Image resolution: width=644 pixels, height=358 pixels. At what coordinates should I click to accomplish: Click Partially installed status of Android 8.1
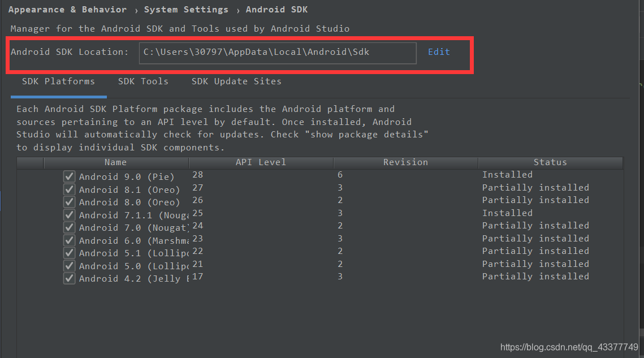[x=535, y=188]
